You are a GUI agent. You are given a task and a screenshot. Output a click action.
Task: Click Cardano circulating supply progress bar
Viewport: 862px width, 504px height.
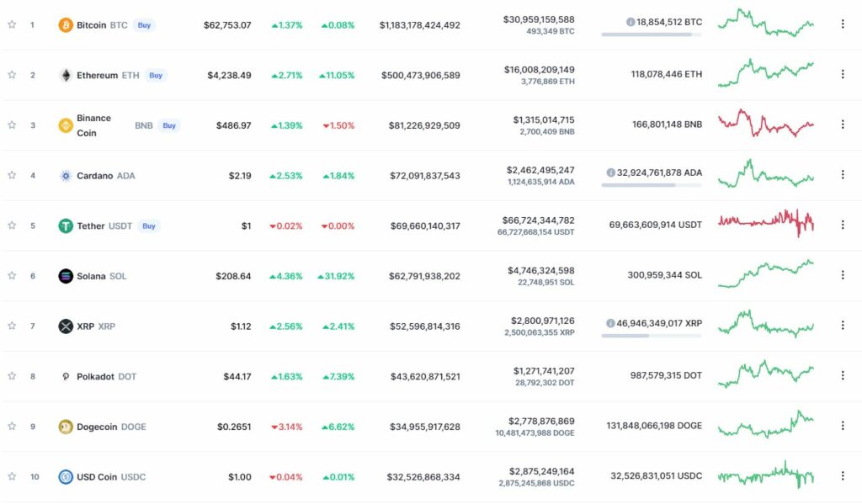(651, 185)
